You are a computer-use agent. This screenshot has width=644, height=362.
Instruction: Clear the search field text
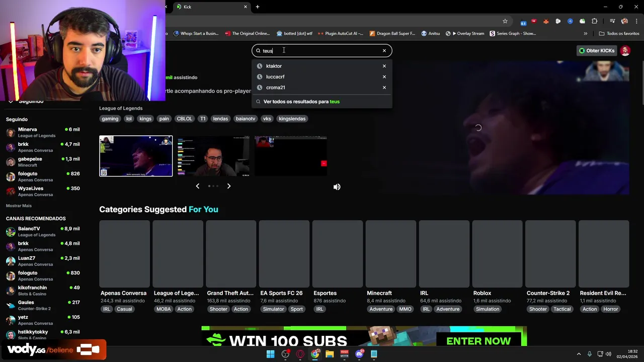click(384, 50)
